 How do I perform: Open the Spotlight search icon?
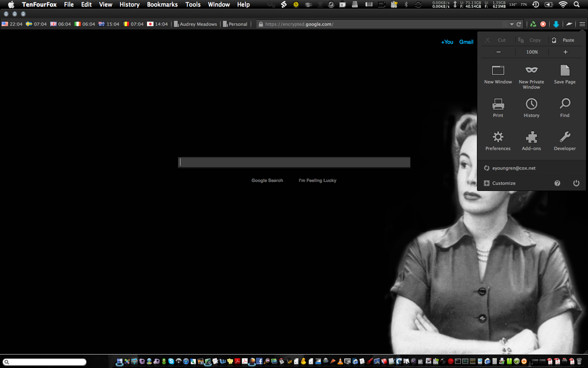click(577, 4)
